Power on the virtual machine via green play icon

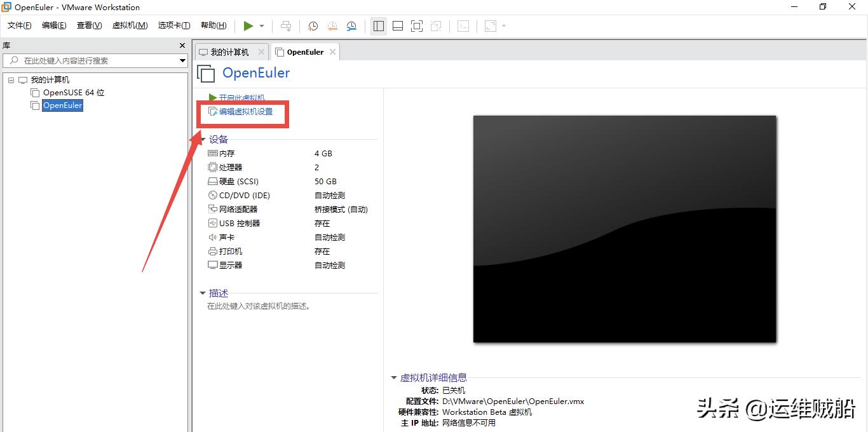(249, 26)
